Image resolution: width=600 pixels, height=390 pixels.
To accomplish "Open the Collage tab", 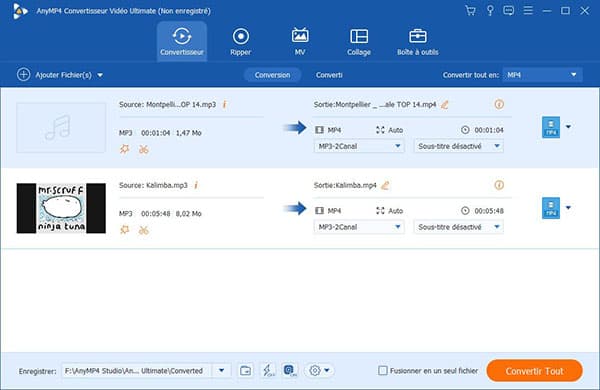I will 359,41.
